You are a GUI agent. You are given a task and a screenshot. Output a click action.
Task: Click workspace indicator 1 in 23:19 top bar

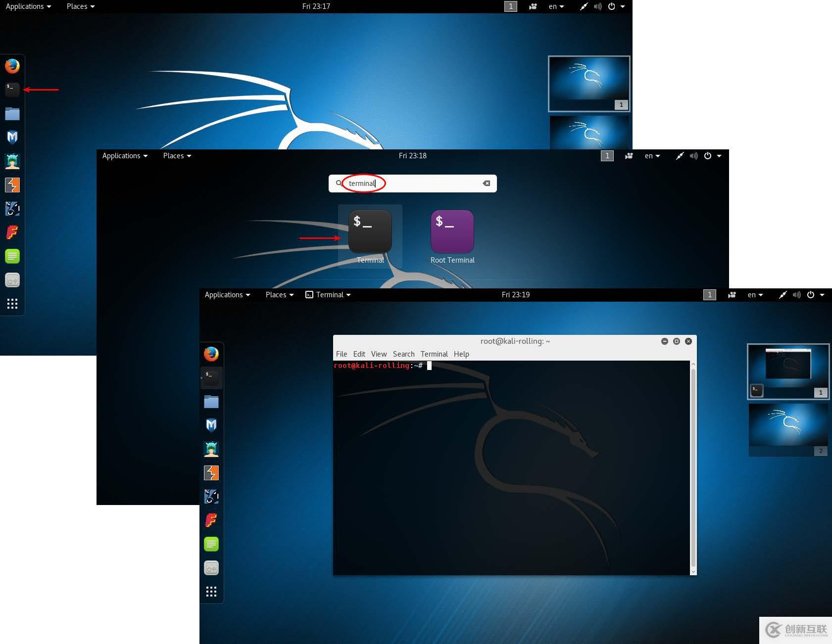click(x=710, y=295)
